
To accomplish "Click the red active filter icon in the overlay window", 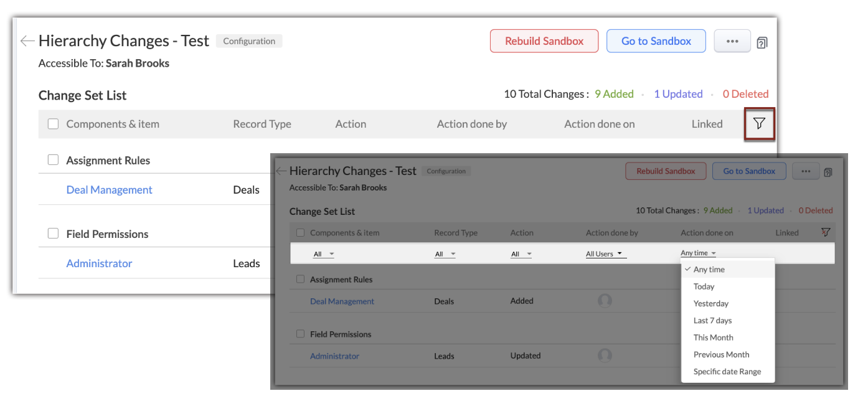I will (826, 232).
